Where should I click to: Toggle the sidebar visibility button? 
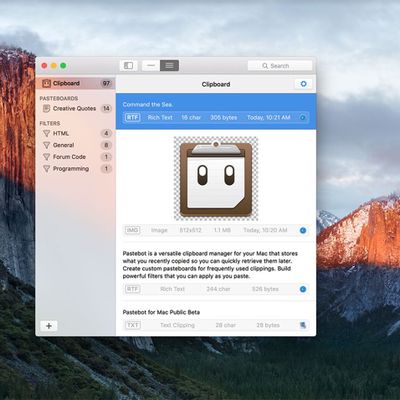pyautogui.click(x=128, y=66)
